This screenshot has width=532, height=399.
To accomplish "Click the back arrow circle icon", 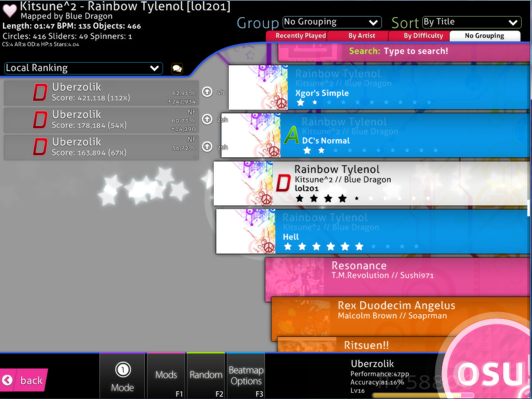I will pyautogui.click(x=7, y=380).
